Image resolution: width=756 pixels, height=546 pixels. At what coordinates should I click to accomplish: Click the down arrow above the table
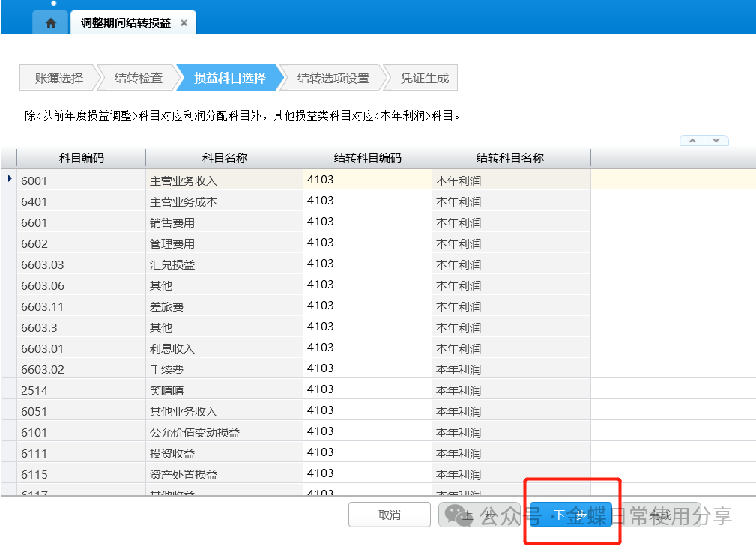[x=716, y=141]
